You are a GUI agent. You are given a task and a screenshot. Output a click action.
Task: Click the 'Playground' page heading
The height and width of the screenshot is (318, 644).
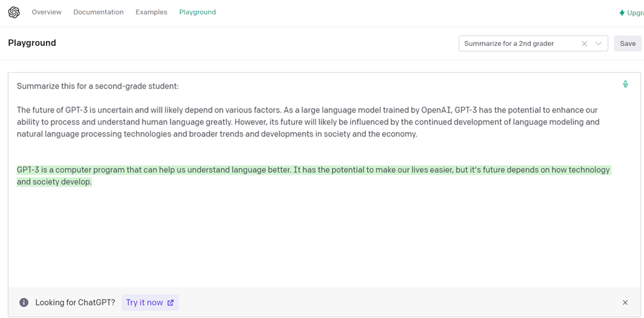(x=32, y=42)
